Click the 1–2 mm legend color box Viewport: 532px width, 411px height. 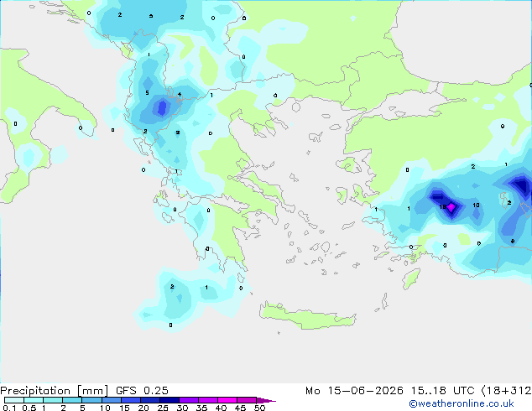click(x=53, y=400)
